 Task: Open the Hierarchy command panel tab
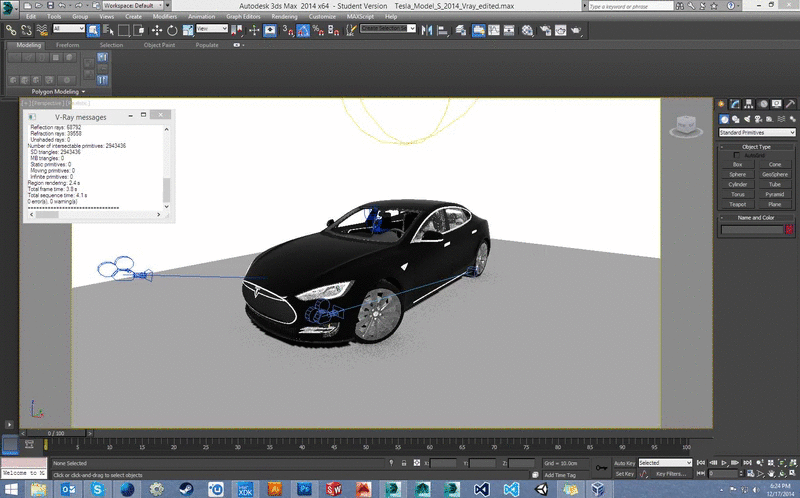click(x=748, y=104)
